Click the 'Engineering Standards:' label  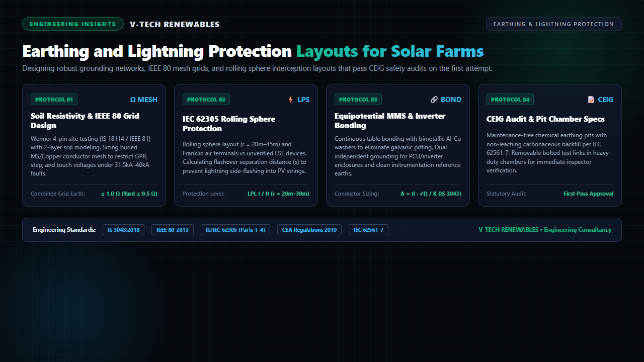[64, 230]
